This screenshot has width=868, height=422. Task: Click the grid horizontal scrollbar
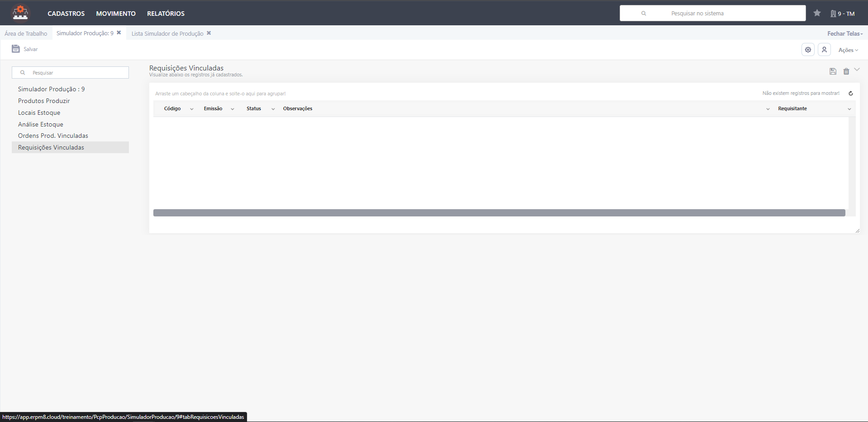[x=499, y=213]
